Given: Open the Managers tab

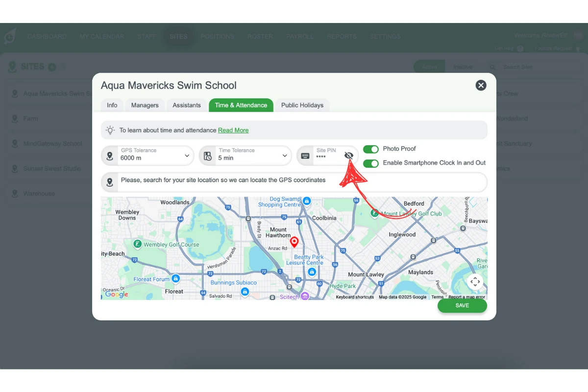Looking at the screenshot, I should coord(145,105).
